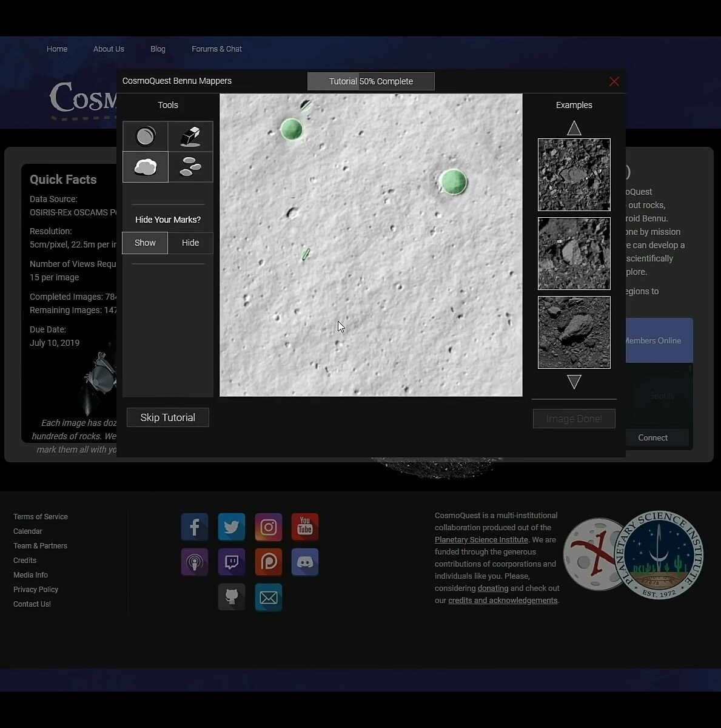
Task: Open the second example rock thumbnail
Action: tap(574, 254)
